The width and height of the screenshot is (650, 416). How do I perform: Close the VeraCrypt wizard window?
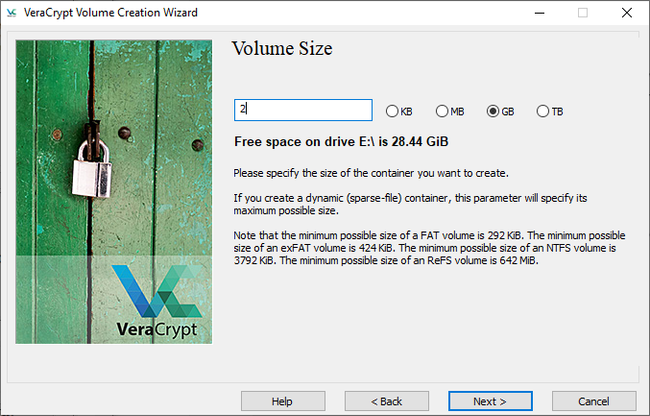coord(627,13)
